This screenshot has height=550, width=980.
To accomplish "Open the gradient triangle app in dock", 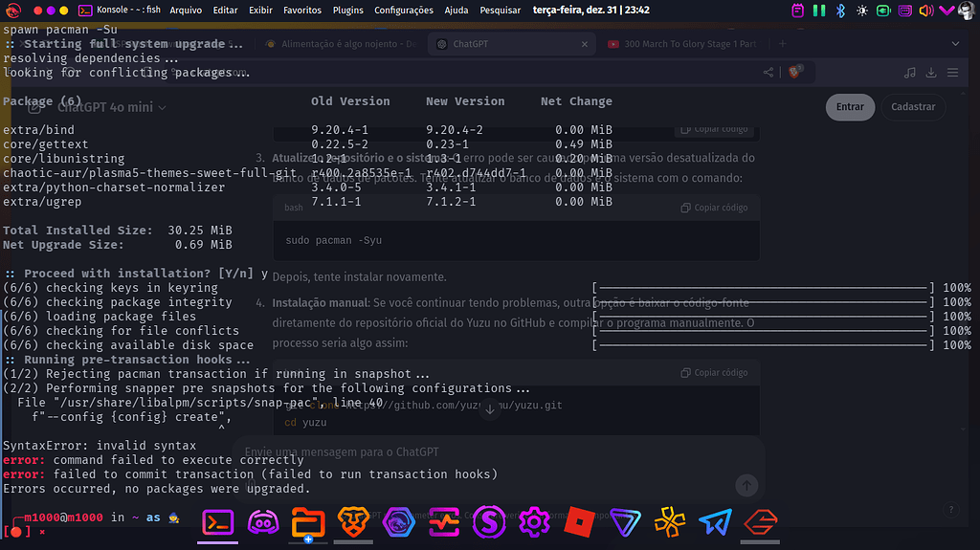I will (625, 523).
